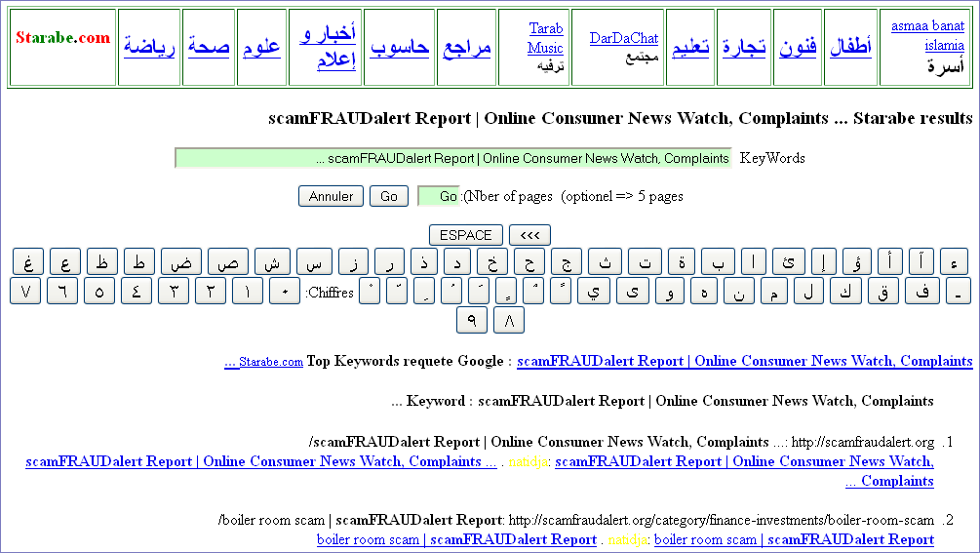Viewport: 980px width, 553px height.
Task: Tap the ت letter key
Action: click(x=645, y=261)
